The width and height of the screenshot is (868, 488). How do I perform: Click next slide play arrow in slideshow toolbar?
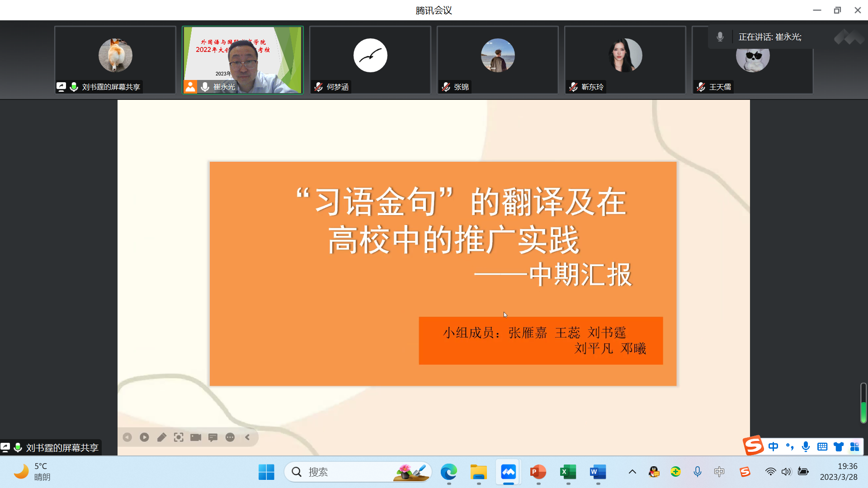point(144,437)
